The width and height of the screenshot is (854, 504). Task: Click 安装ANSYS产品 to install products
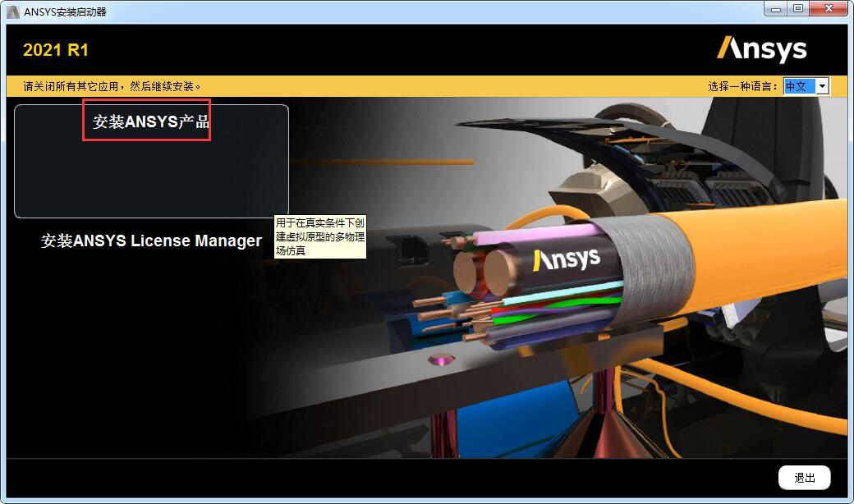pyautogui.click(x=151, y=121)
